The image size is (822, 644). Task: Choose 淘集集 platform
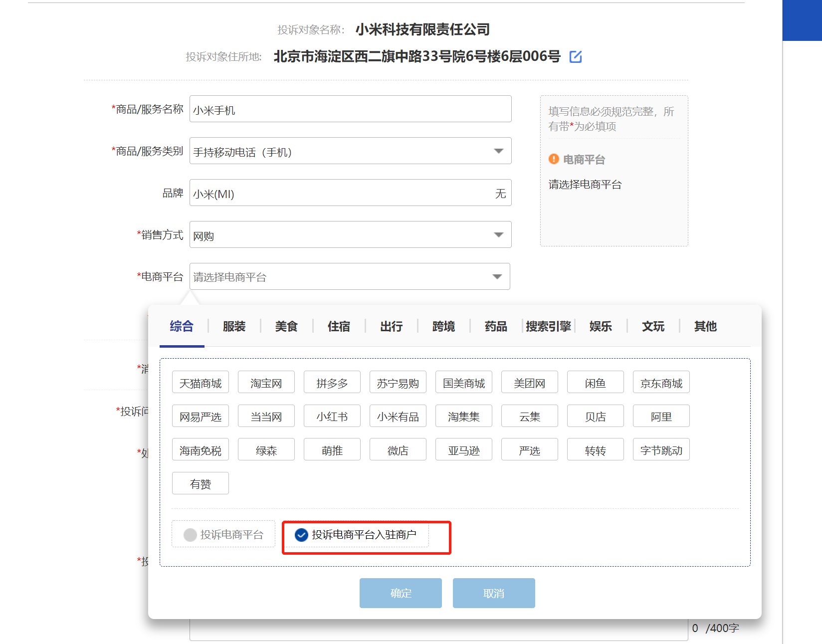click(x=464, y=416)
